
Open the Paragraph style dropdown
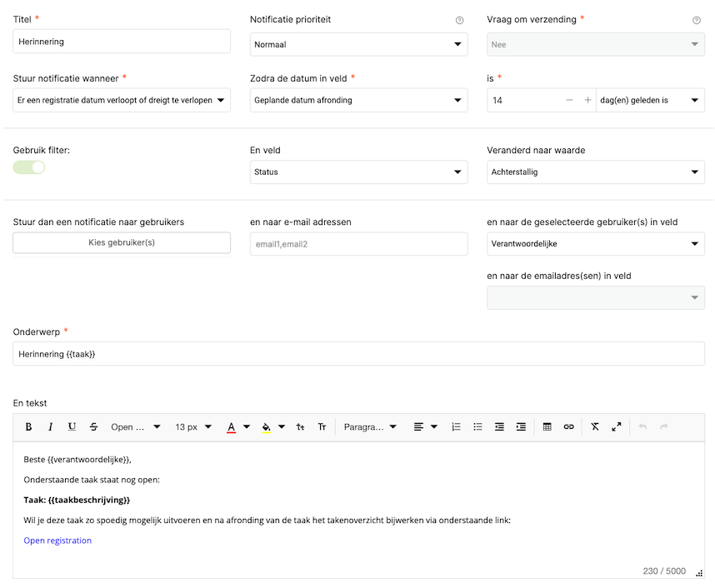click(x=370, y=426)
